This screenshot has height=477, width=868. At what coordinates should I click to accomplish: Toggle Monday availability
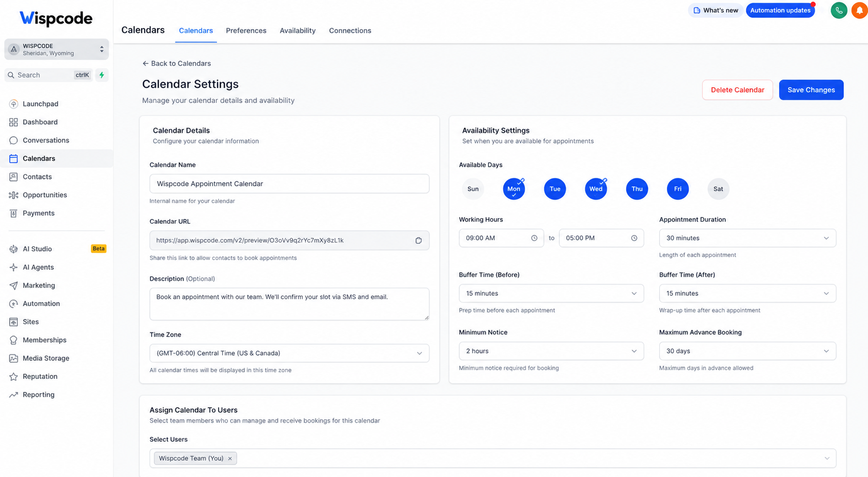point(514,189)
